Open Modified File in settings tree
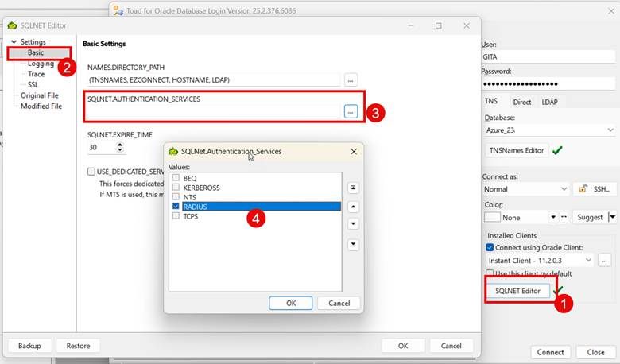The width and height of the screenshot is (620, 364). coord(41,106)
